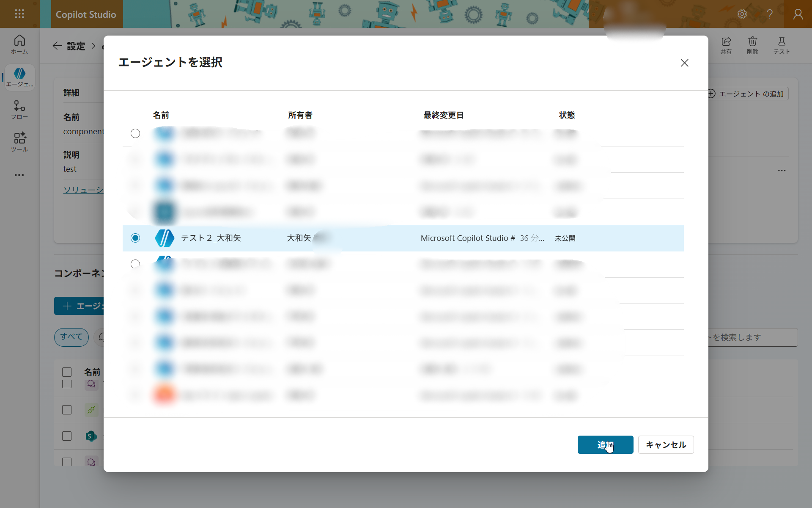Click the back arrow next to 設定

coord(57,46)
